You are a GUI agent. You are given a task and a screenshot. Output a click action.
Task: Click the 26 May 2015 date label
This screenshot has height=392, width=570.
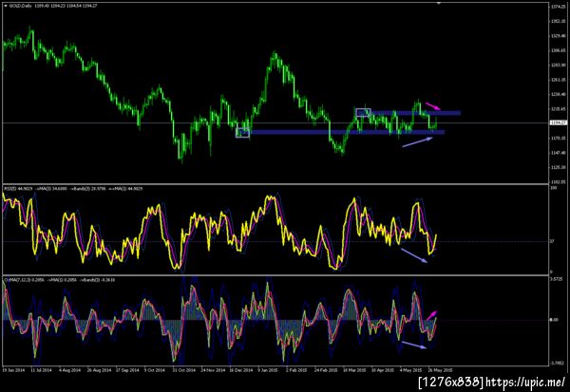[440, 370]
